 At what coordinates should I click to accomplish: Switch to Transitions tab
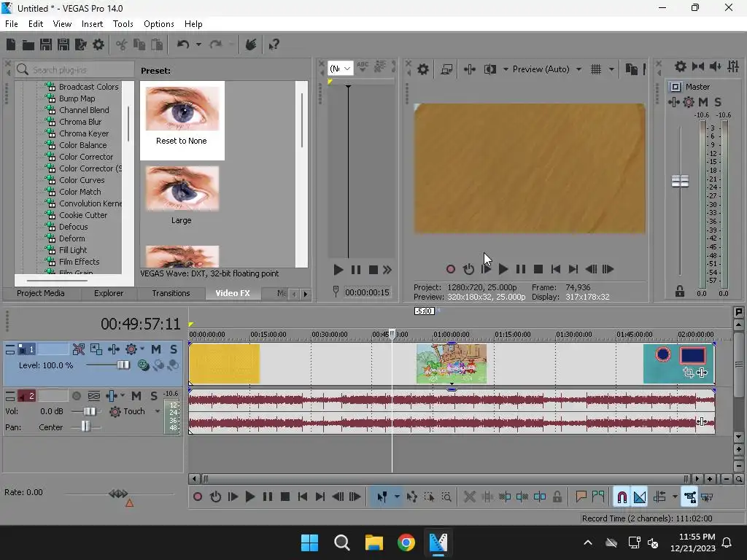click(x=171, y=293)
